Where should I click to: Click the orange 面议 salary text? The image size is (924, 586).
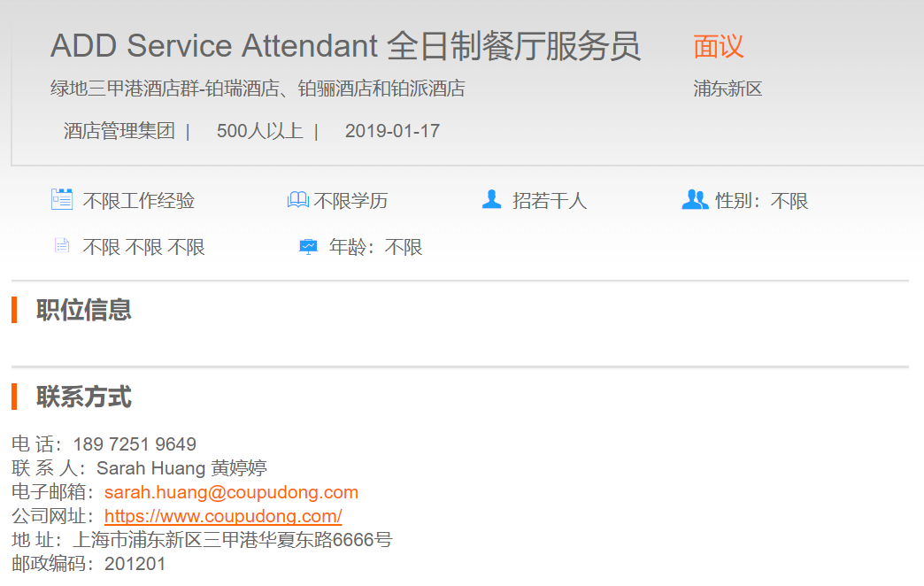(719, 46)
